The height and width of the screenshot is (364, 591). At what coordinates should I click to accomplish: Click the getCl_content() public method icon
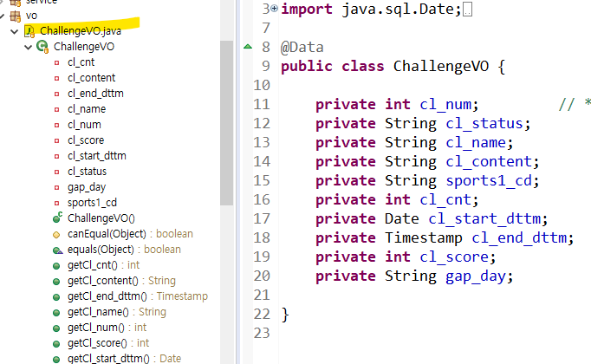(56, 282)
